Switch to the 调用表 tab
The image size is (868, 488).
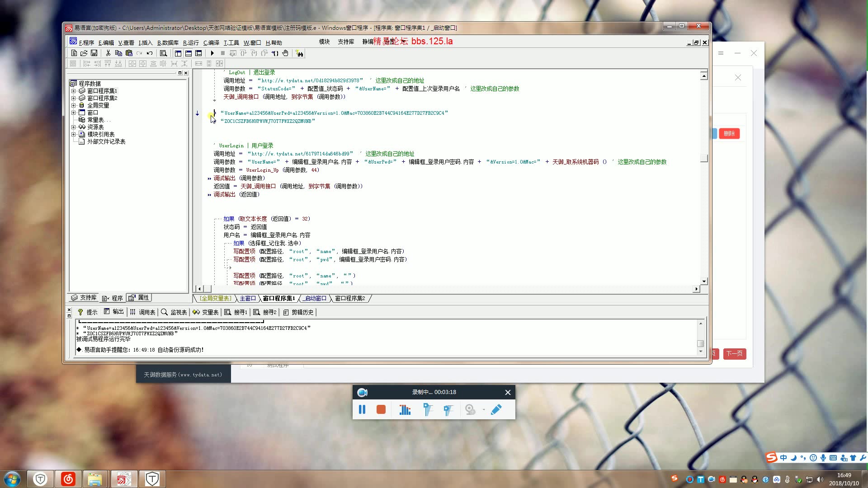[x=142, y=312]
